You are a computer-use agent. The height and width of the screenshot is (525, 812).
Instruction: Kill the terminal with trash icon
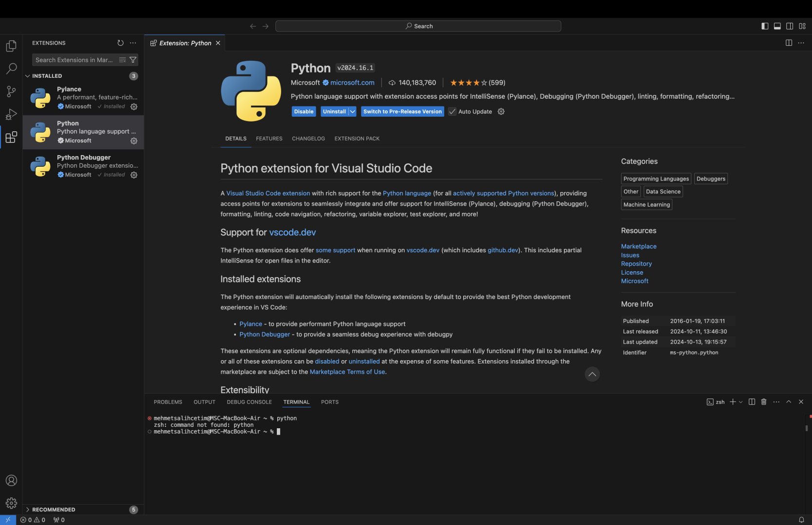click(x=764, y=402)
